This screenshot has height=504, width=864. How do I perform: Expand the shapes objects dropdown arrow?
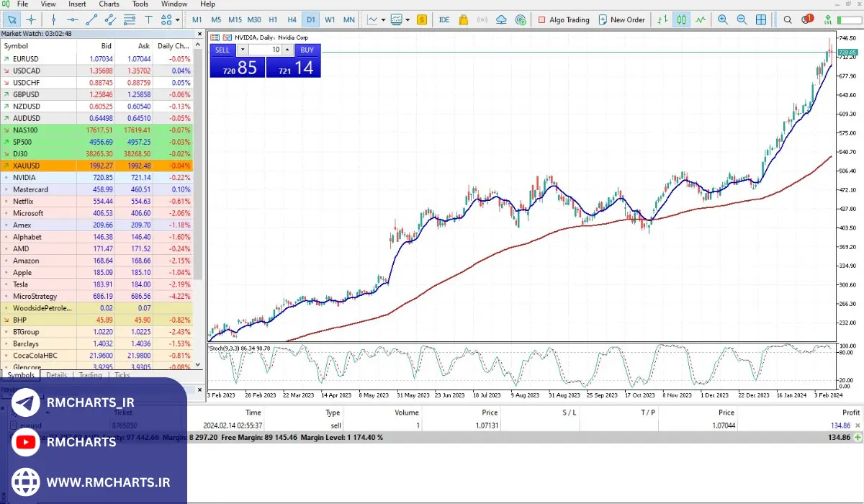click(x=178, y=20)
